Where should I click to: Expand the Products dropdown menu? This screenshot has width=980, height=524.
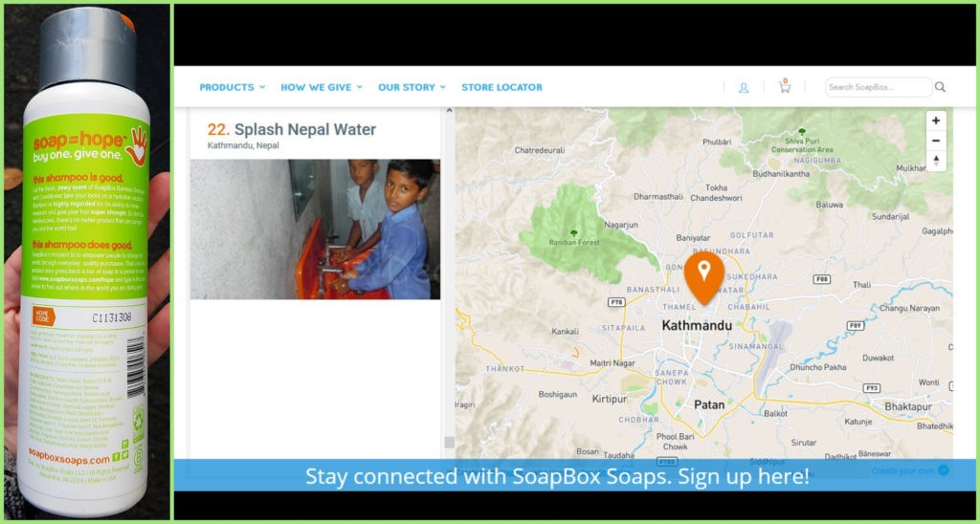pyautogui.click(x=232, y=87)
